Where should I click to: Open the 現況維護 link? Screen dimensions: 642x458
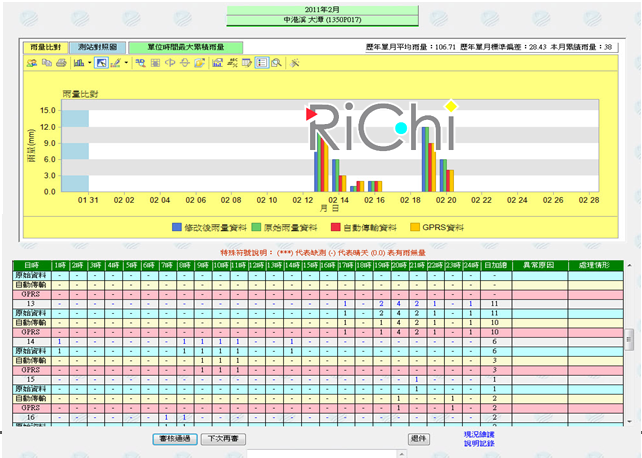click(x=479, y=434)
